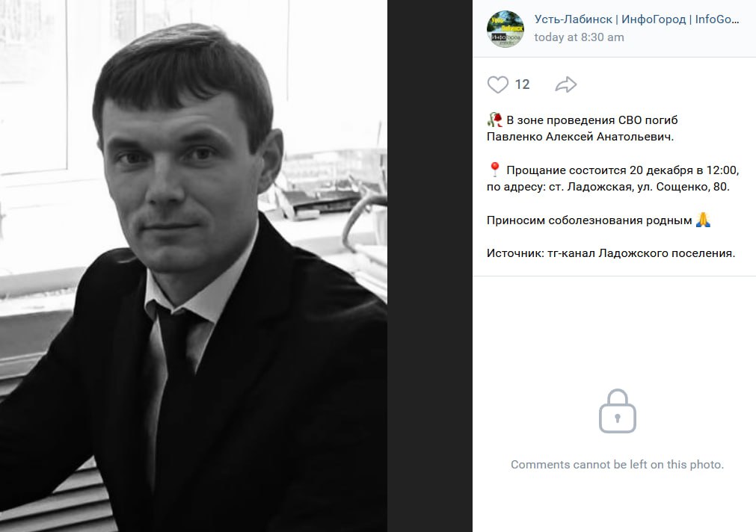Open the Усть-Лабинск community avatar
Viewport: 756px width, 532px height.
[505, 29]
